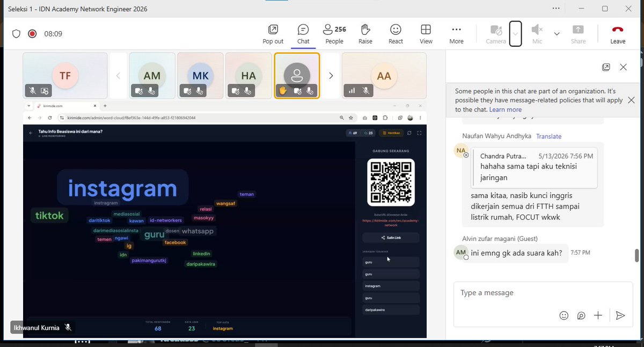Image resolution: width=644 pixels, height=347 pixels.
Task: Click refresh icon next to Hentikan
Action: tap(409, 132)
